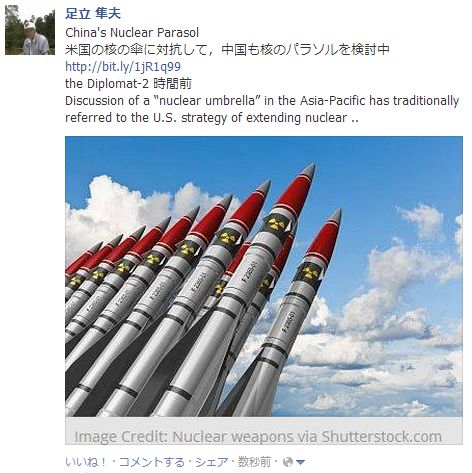This screenshot has width=472, height=473.
Task: Open the nuclear missiles preview image
Action: tap(264, 276)
